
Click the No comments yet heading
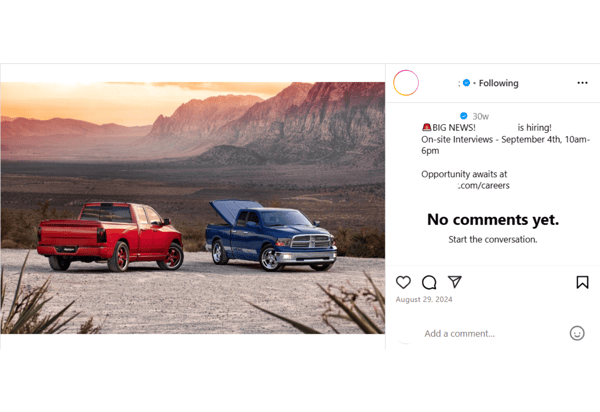click(493, 220)
